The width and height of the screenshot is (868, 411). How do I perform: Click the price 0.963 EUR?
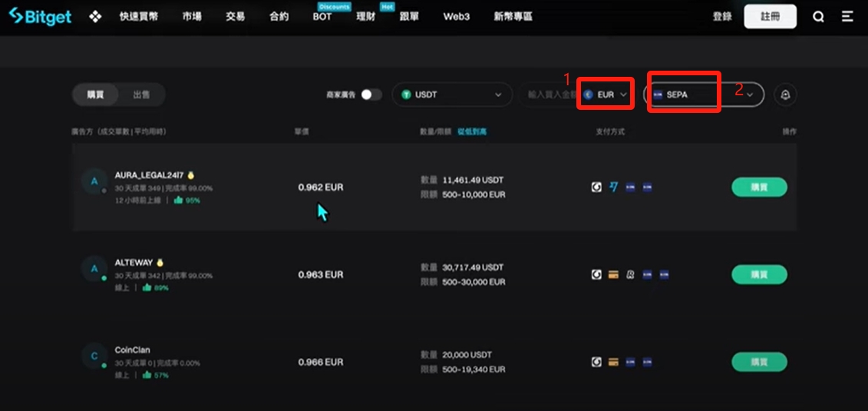[x=321, y=274]
